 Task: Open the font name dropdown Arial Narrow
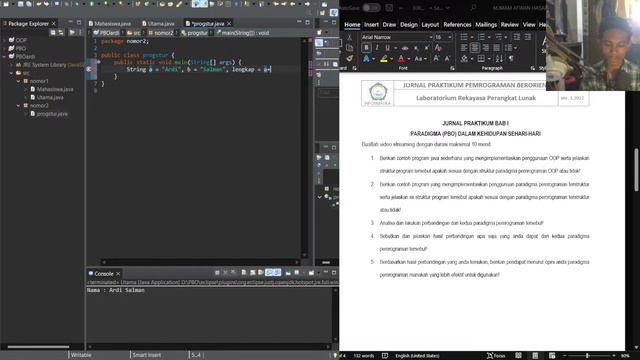pyautogui.click(x=430, y=37)
